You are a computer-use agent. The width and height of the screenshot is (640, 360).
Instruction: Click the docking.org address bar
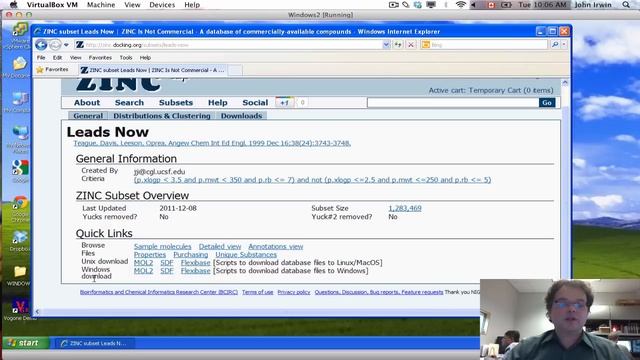229,45
